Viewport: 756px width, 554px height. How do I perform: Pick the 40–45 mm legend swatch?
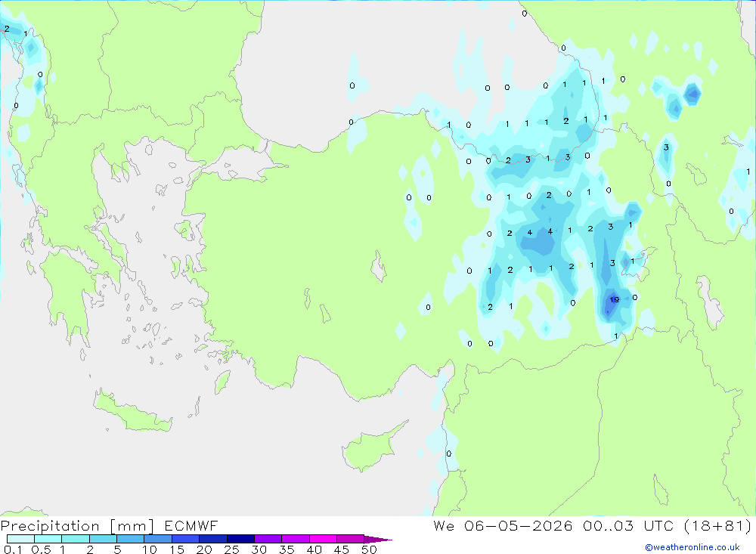point(323,539)
